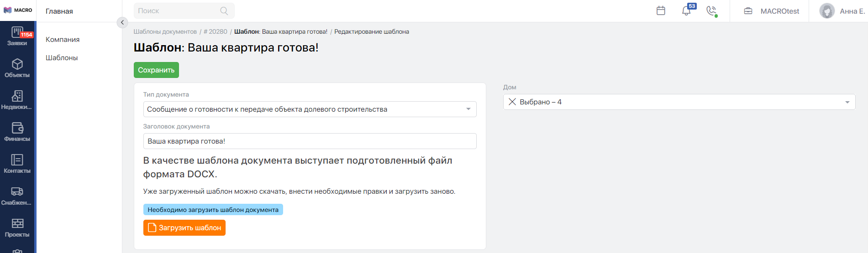Select Шаблоны in the side menu
This screenshot has height=253, width=868.
click(x=62, y=58)
